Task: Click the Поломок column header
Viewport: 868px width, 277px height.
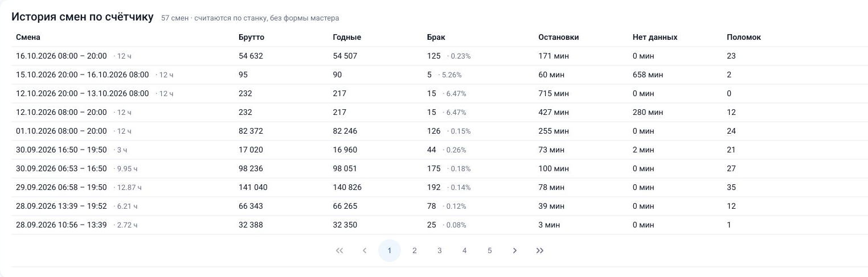Action: 744,38
